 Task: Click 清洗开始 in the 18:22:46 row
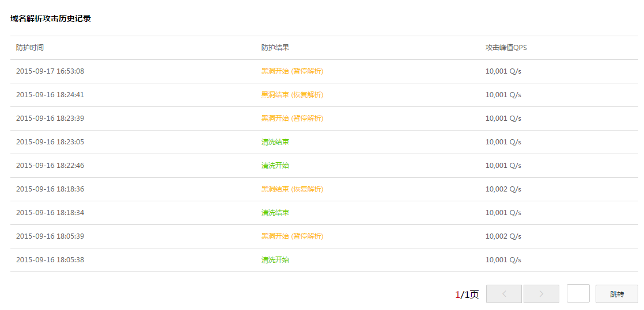click(x=275, y=166)
